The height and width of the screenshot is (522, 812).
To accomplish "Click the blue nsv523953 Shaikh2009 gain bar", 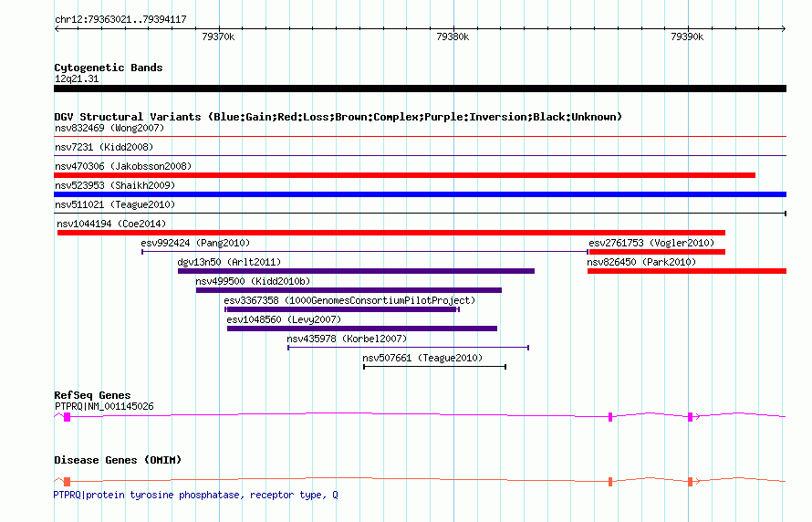I will tap(420, 194).
